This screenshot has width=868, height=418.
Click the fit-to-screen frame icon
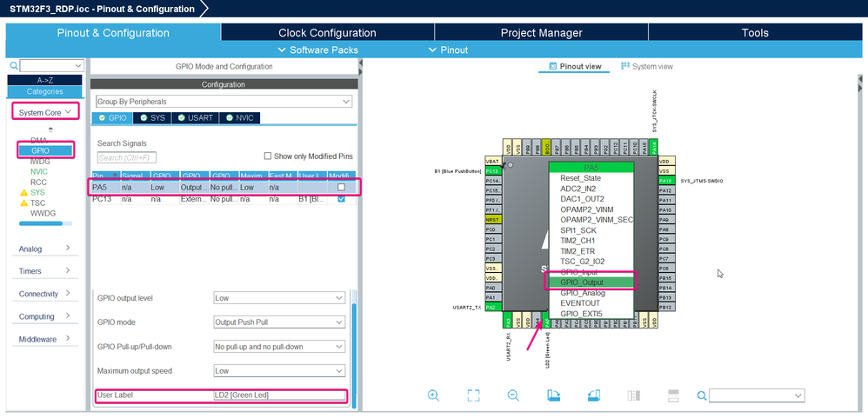coord(473,395)
